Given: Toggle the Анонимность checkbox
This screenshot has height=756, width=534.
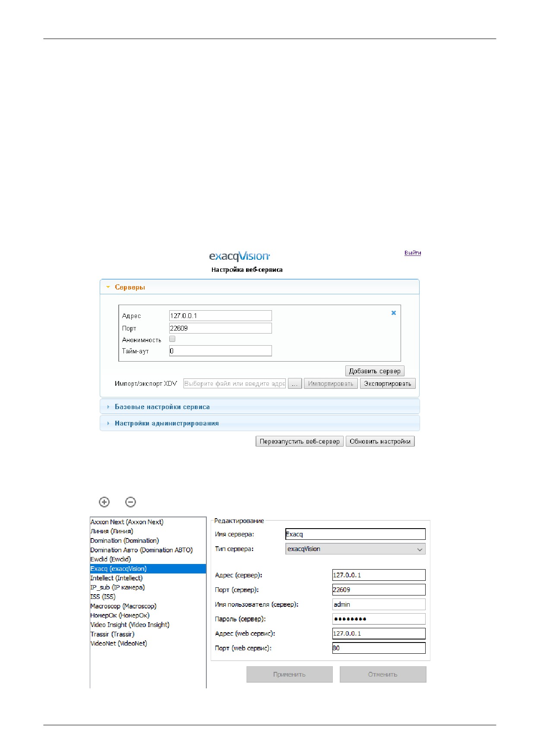Looking at the screenshot, I should pos(172,339).
